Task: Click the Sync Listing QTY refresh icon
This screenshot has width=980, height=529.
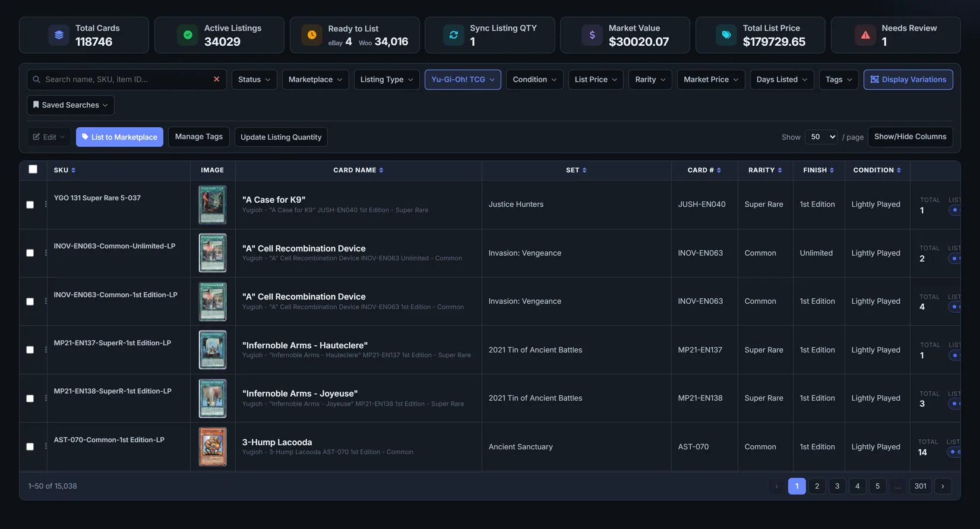Action: [454, 35]
